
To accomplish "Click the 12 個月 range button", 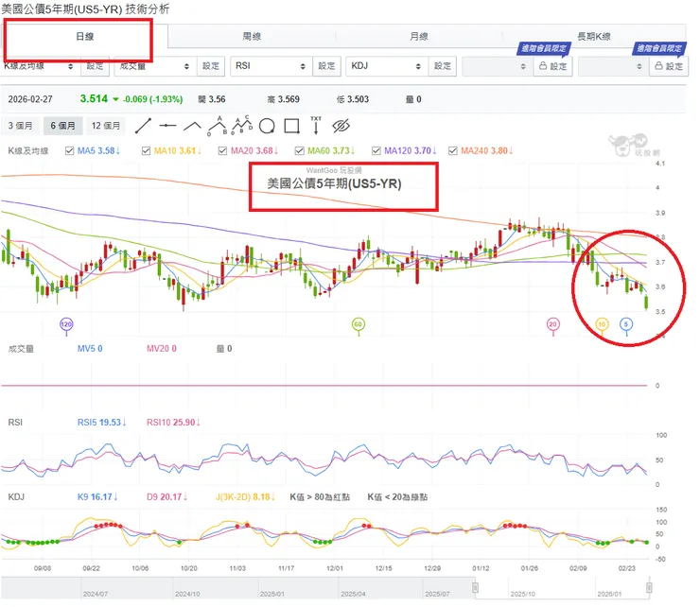I will click(x=107, y=125).
